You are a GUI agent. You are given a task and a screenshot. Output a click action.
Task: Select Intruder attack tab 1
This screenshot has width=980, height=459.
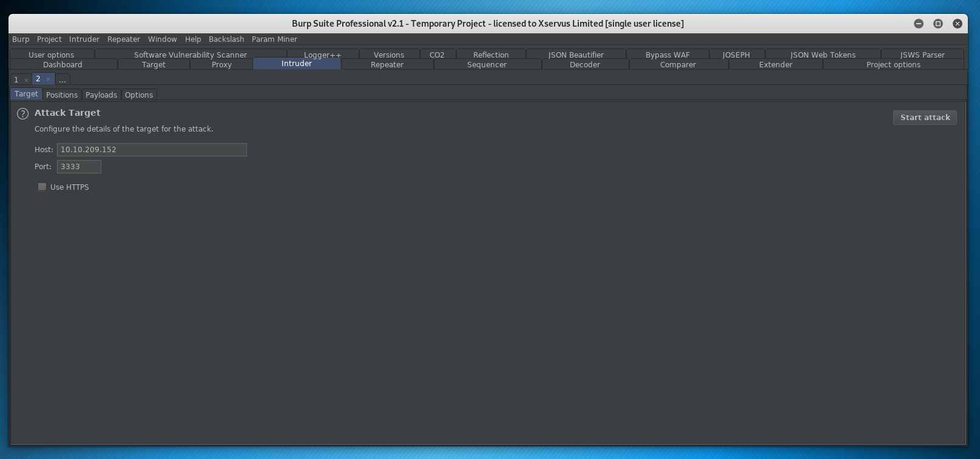(x=16, y=80)
